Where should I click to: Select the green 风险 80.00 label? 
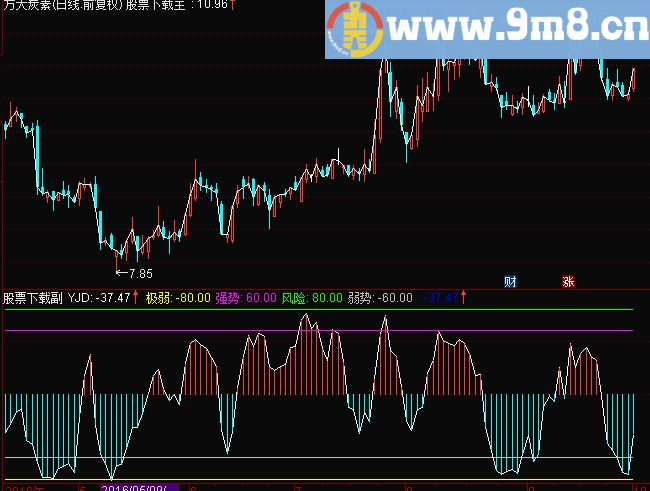point(312,298)
